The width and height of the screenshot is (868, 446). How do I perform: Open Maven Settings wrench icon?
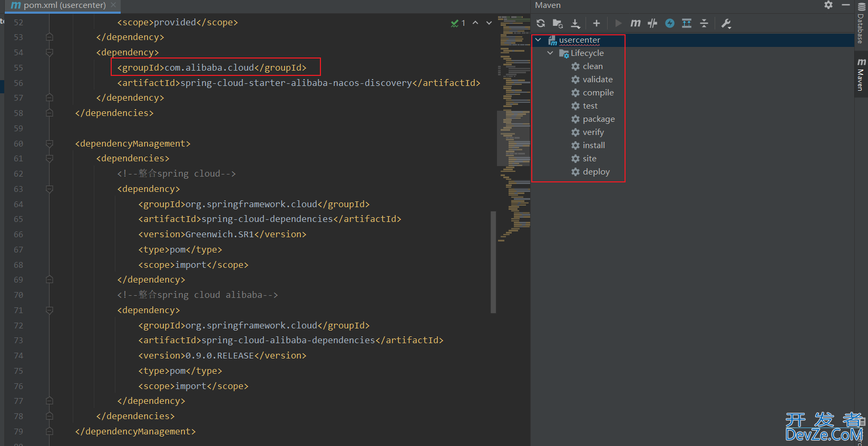726,23
